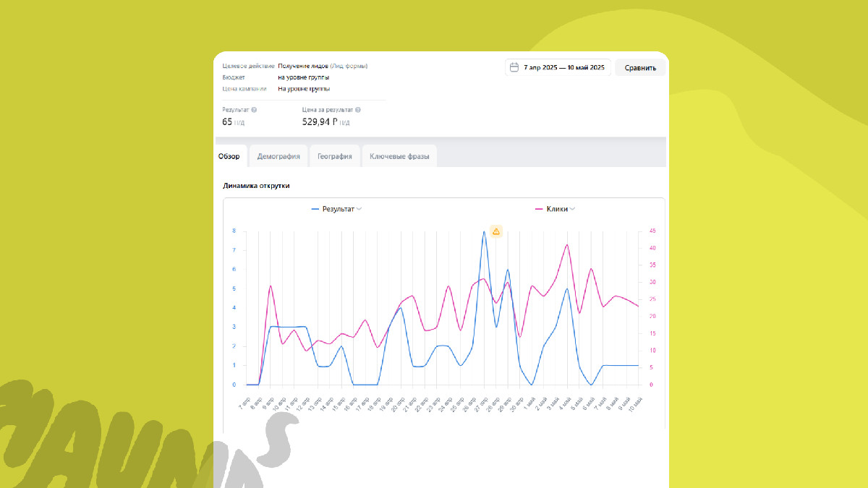
Task: Click the blue Результат legend line
Action: point(315,209)
